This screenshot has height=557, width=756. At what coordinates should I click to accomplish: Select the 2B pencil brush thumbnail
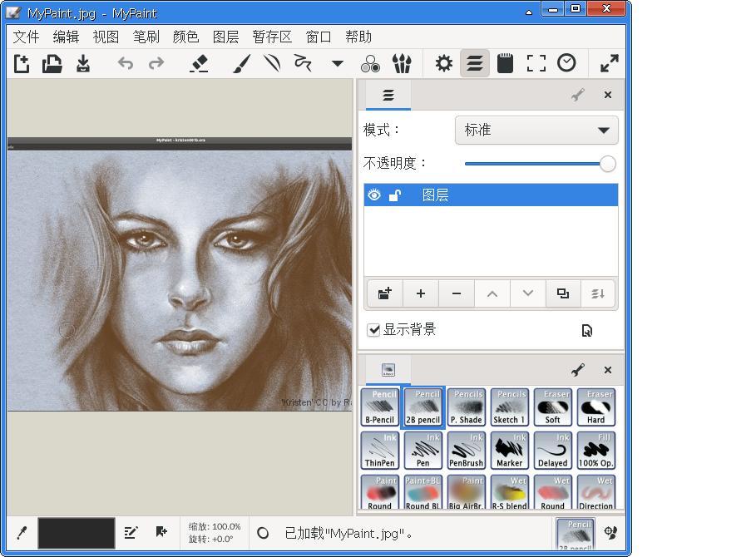click(x=423, y=407)
